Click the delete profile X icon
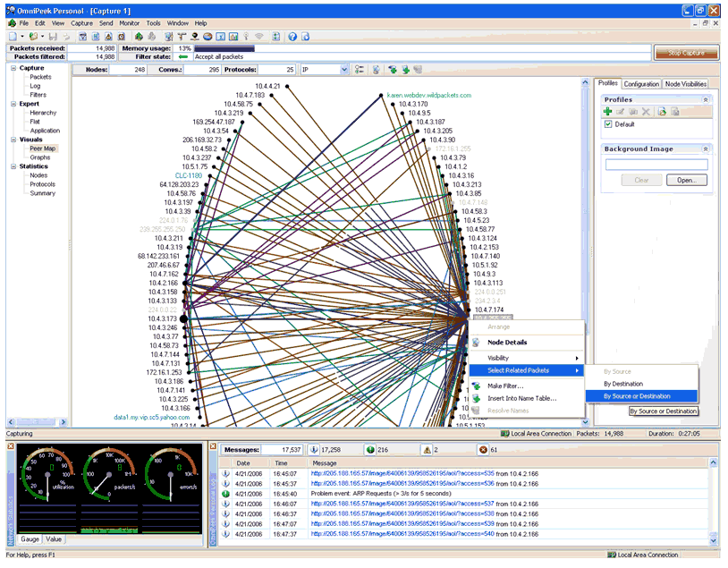The image size is (728, 568). [x=646, y=112]
